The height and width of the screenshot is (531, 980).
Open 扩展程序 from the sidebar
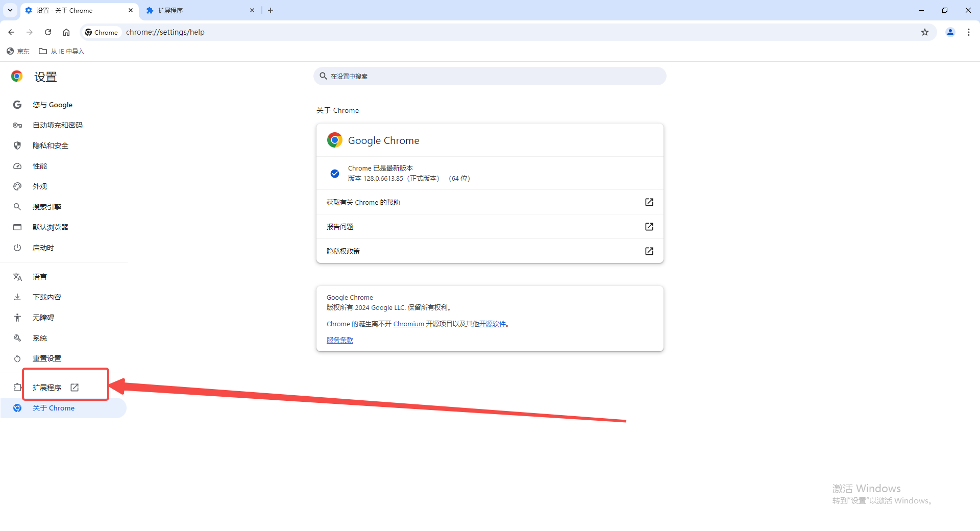coord(63,388)
